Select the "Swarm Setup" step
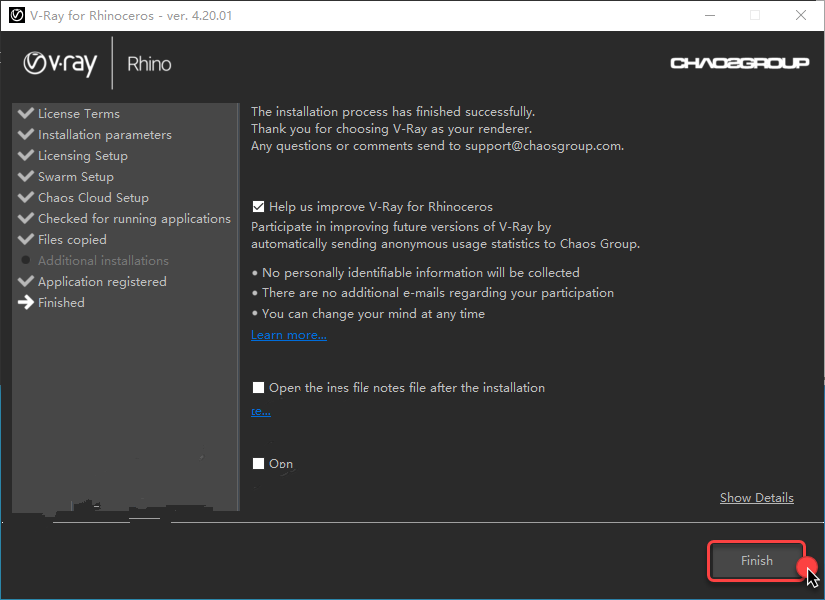 [x=76, y=177]
